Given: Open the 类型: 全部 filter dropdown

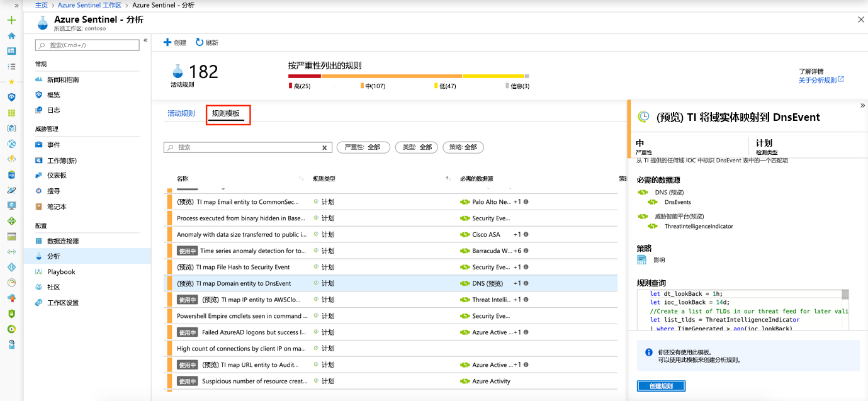Looking at the screenshot, I should tap(417, 147).
